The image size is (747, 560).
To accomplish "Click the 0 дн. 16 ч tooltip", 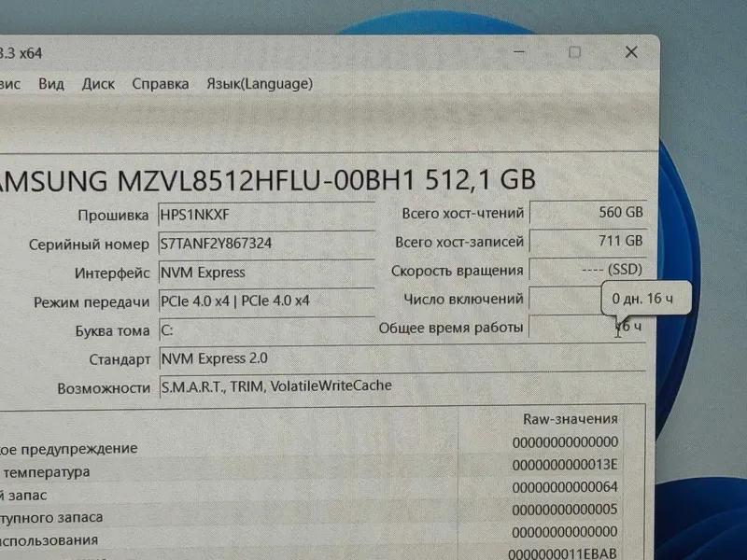I will point(646,298).
